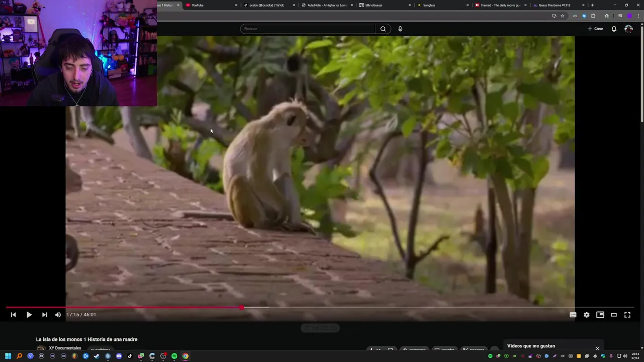Viewport: 644px width, 362px height.
Task: Click the page vertical scrollbar
Action: point(641,73)
